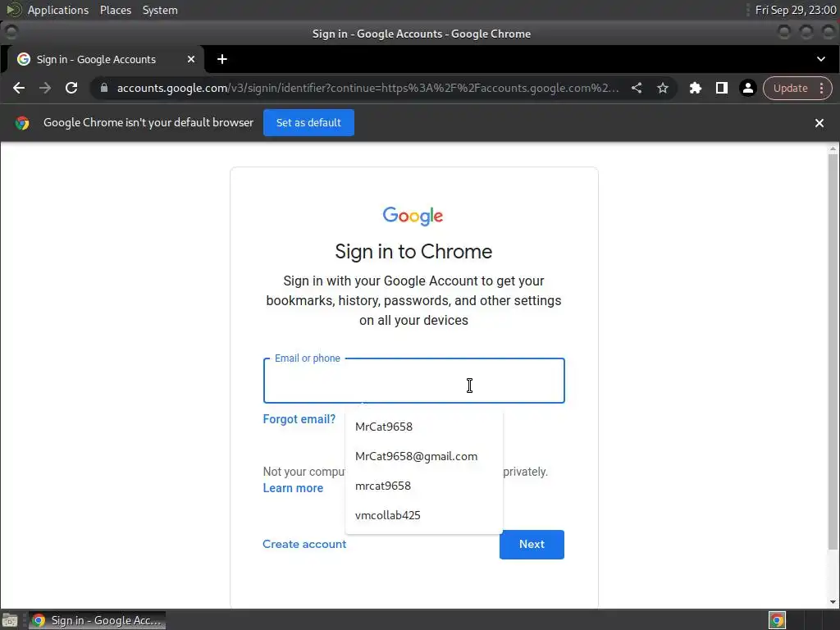The height and width of the screenshot is (630, 840).
Task: Click the Chrome taskbar window button
Action: 97,620
